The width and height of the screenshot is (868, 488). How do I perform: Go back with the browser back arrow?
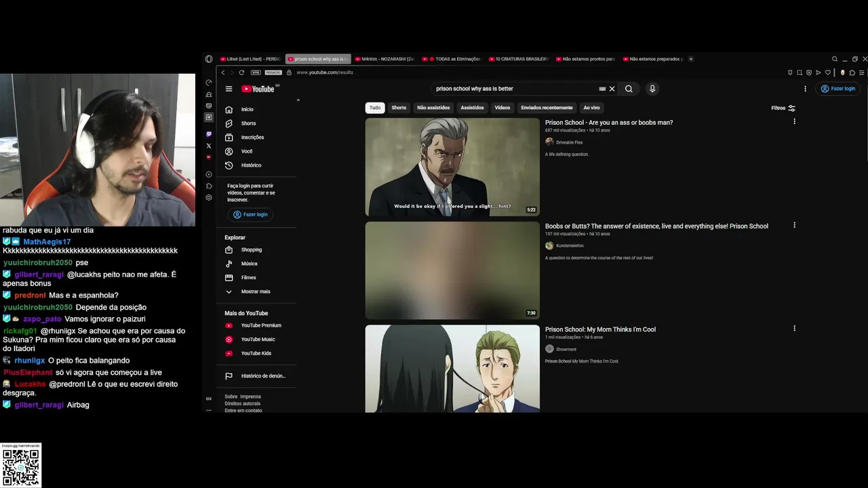click(x=223, y=73)
